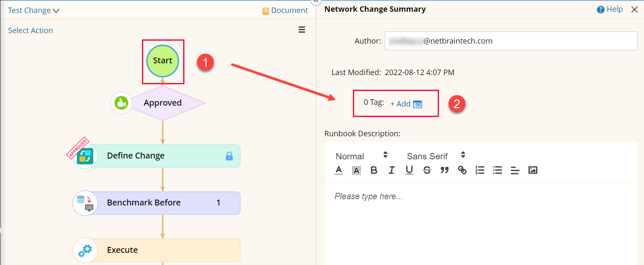Open the runbook hamburger menu

[x=302, y=30]
